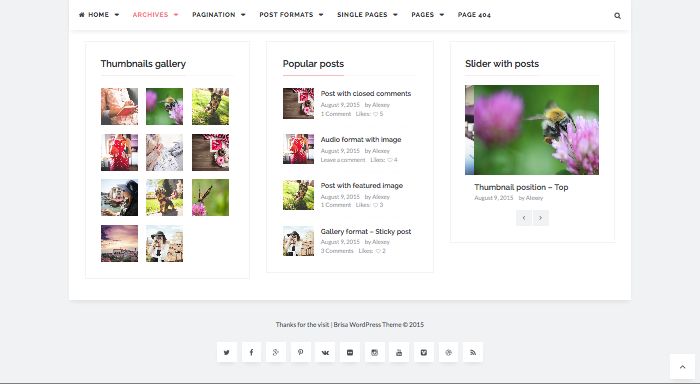Click heart likes icon for Post with featured image

[375, 205]
